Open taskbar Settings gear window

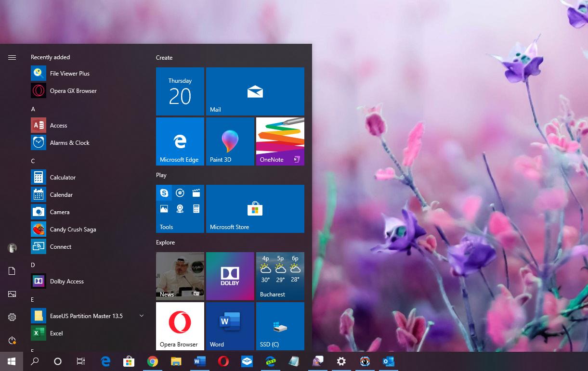[x=341, y=361]
